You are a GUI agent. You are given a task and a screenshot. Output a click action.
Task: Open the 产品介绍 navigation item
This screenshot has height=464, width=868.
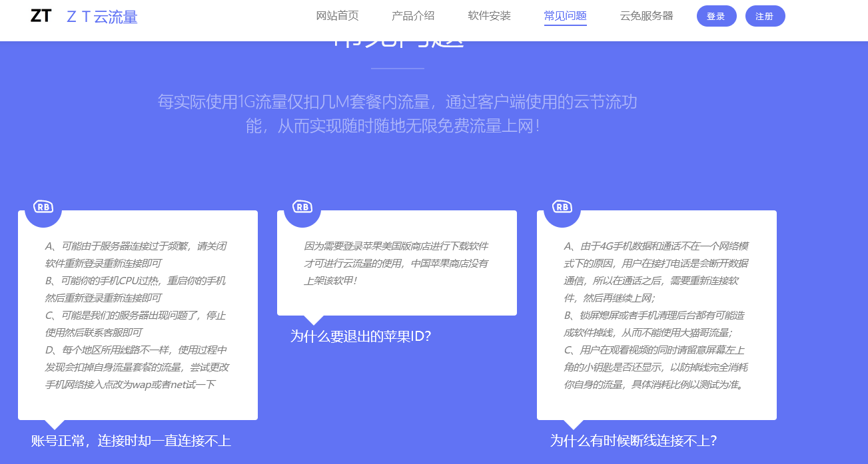[x=413, y=16]
